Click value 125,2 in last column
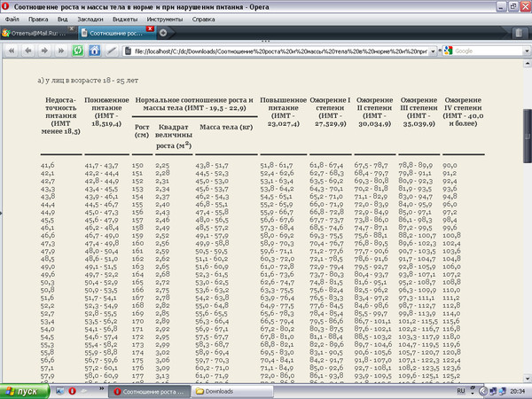 451,376
